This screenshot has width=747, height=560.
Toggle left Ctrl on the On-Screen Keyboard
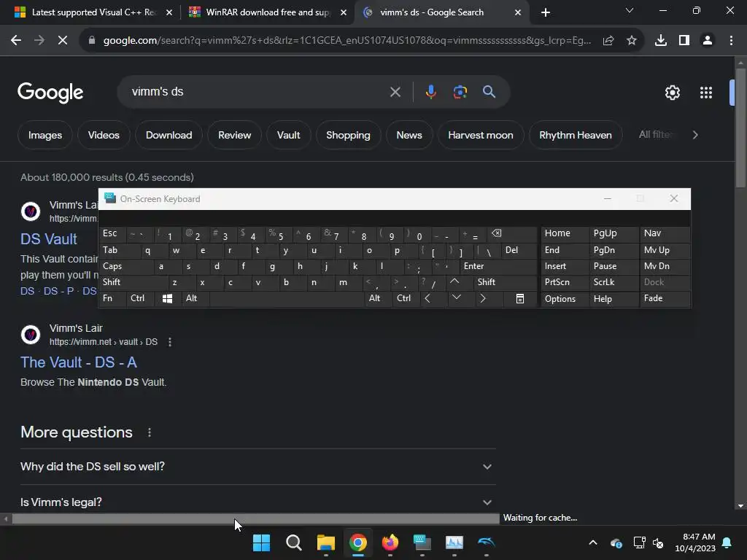coord(141,298)
